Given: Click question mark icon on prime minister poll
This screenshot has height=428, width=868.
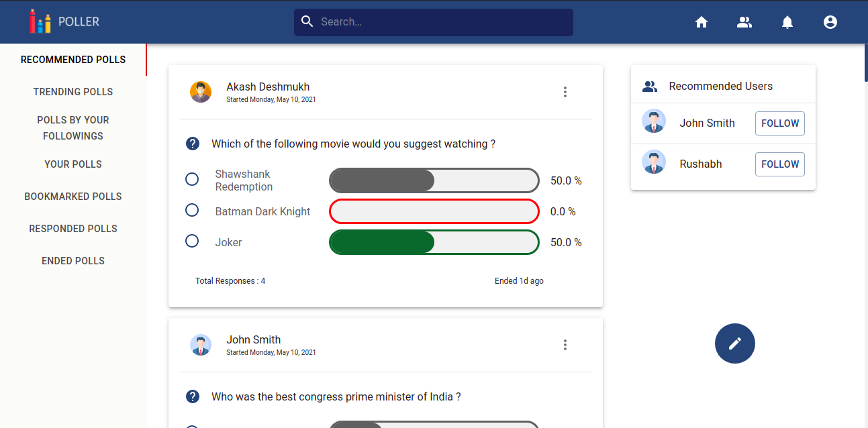Looking at the screenshot, I should point(193,396).
